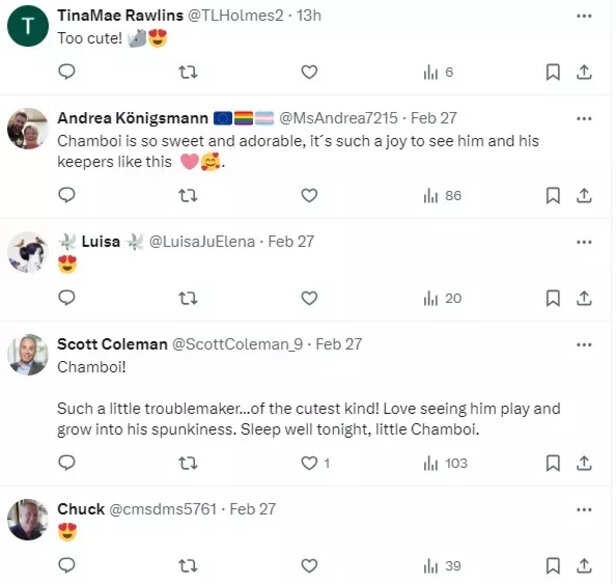
Task: Reply to TinaMae Rawlins' tweet
Action: click(x=67, y=72)
